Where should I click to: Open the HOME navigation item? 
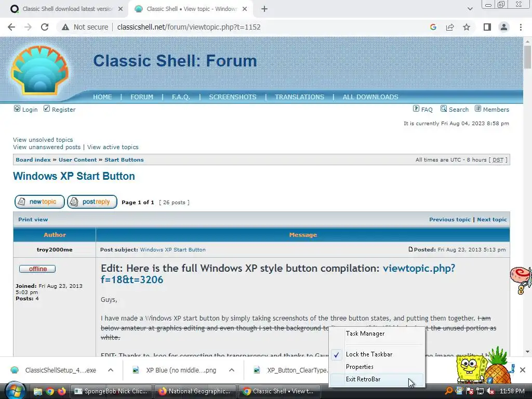pos(102,97)
